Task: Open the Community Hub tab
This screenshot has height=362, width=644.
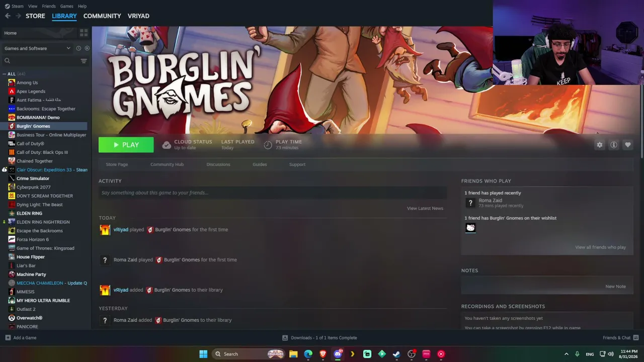Action: coord(167,164)
